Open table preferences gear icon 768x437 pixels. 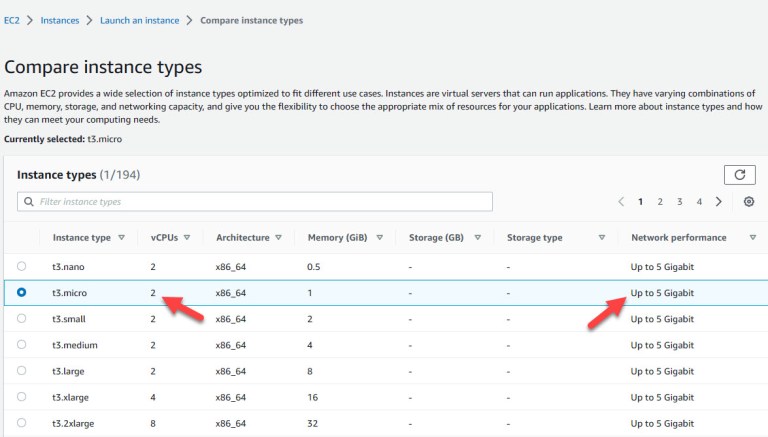point(748,201)
